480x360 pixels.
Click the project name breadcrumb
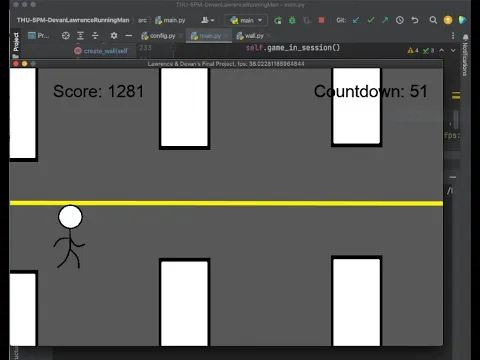pos(73,20)
